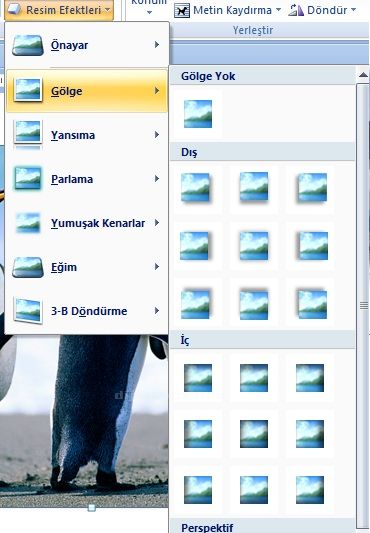Choose first İç inner shadow in second row

coord(198,434)
